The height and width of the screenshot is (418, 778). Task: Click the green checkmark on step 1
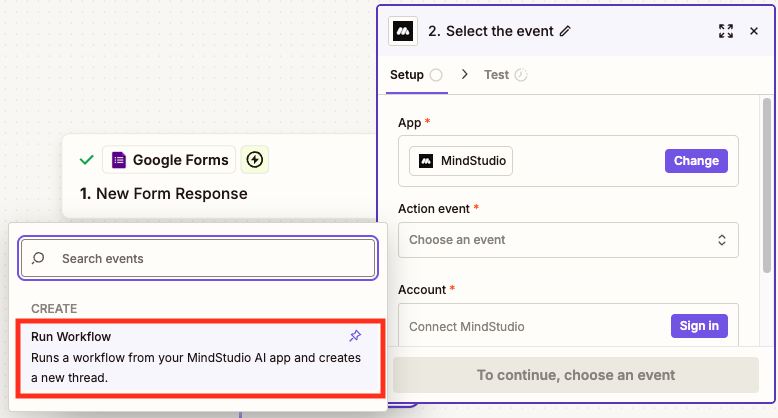[x=87, y=160]
